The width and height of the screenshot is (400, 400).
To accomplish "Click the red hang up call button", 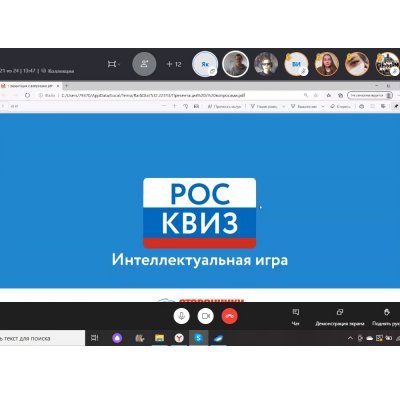I will pyautogui.click(x=230, y=316).
